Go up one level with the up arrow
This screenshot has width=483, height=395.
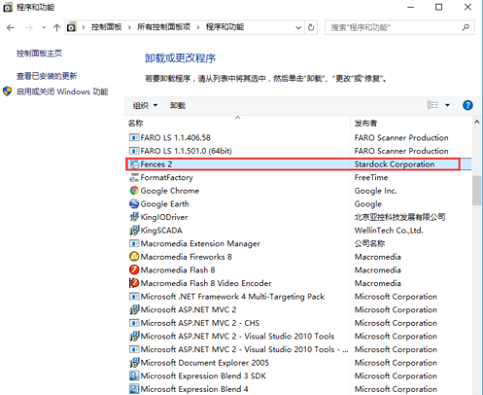point(57,28)
